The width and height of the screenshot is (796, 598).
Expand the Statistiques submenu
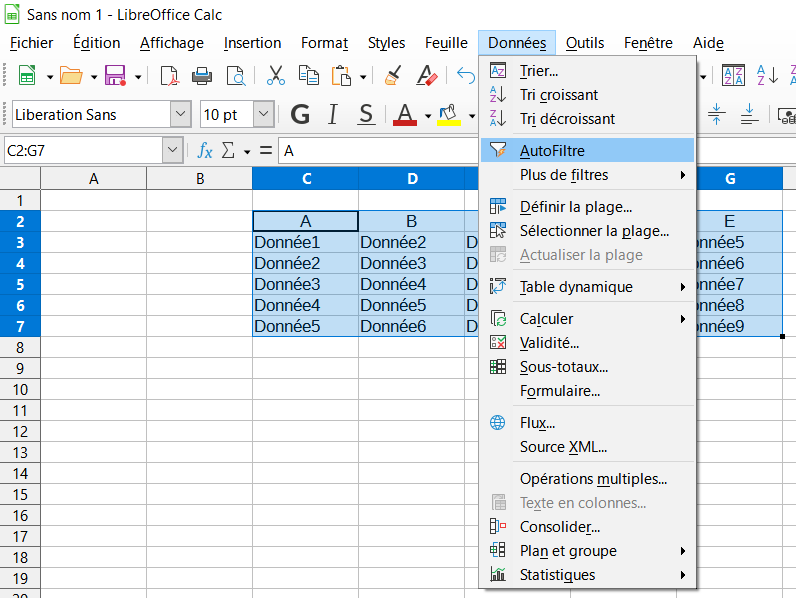(588, 575)
